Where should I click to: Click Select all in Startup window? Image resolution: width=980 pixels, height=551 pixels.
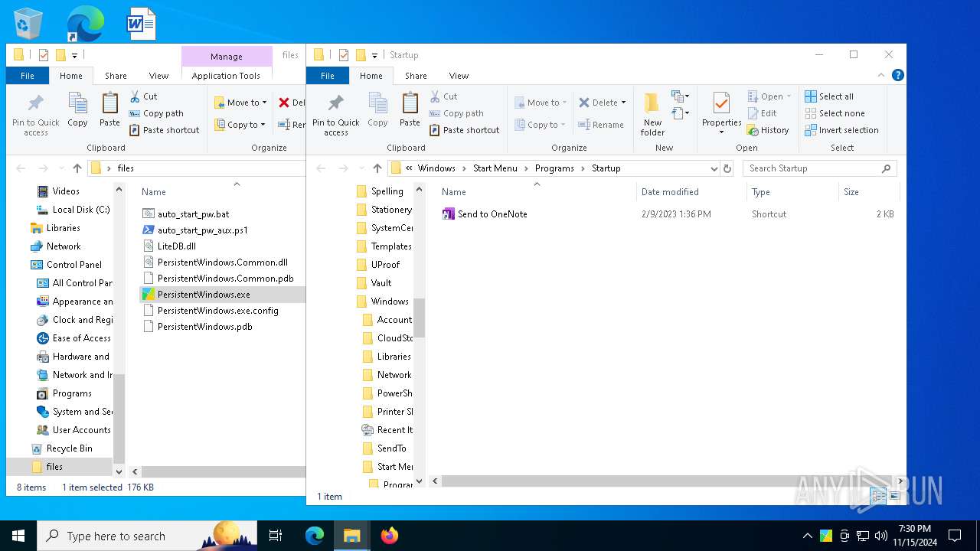point(829,96)
